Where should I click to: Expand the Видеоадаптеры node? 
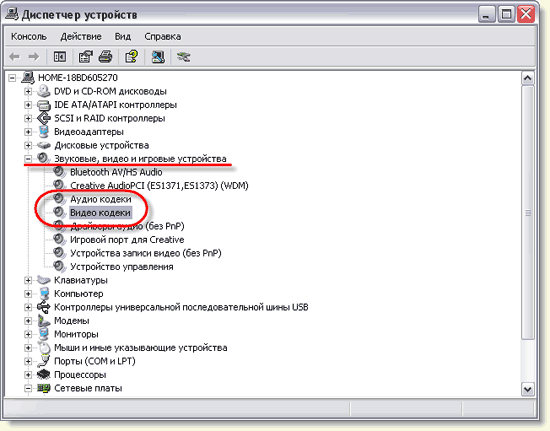click(x=28, y=132)
